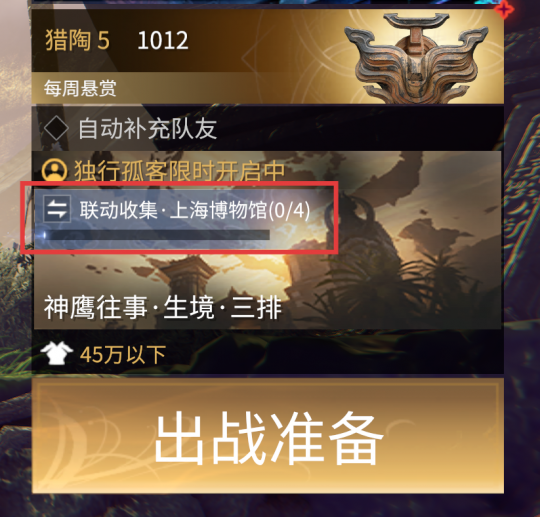The height and width of the screenshot is (517, 540).
Task: Click the swap arrows icon beside 联动收集
Action: (x=57, y=208)
